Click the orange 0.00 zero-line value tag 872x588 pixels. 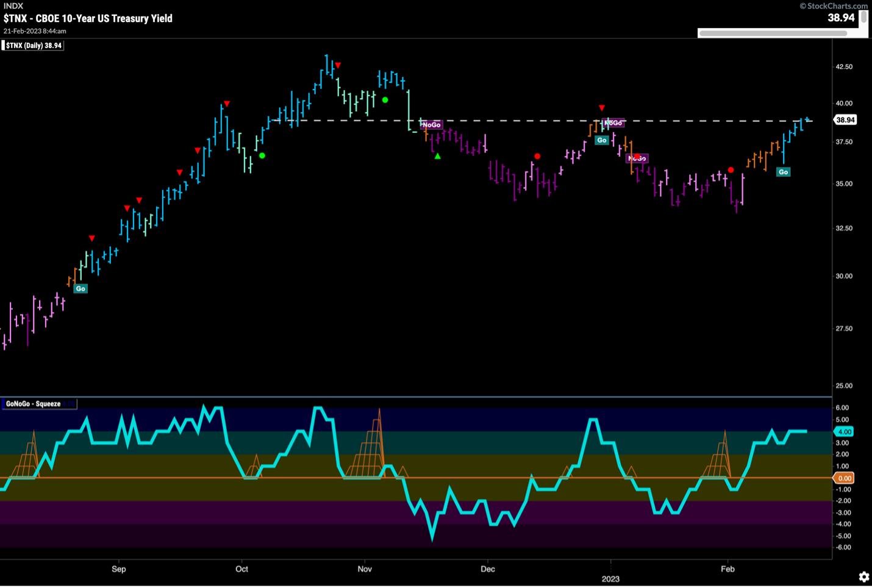(844, 478)
